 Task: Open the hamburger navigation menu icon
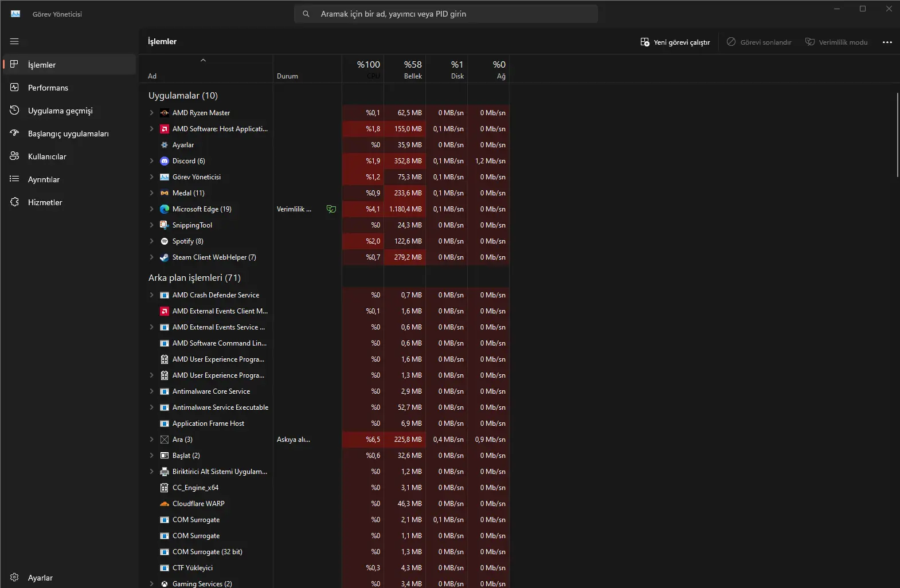point(14,41)
